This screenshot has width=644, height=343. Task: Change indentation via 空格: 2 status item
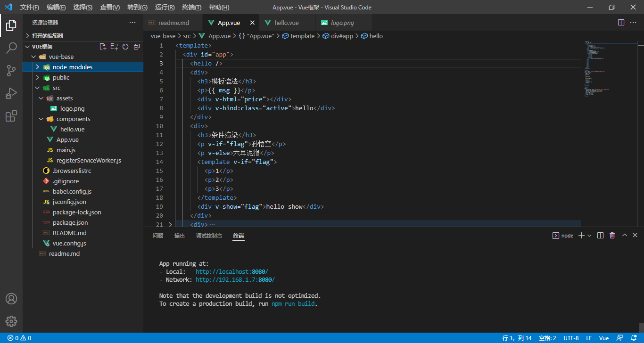547,338
